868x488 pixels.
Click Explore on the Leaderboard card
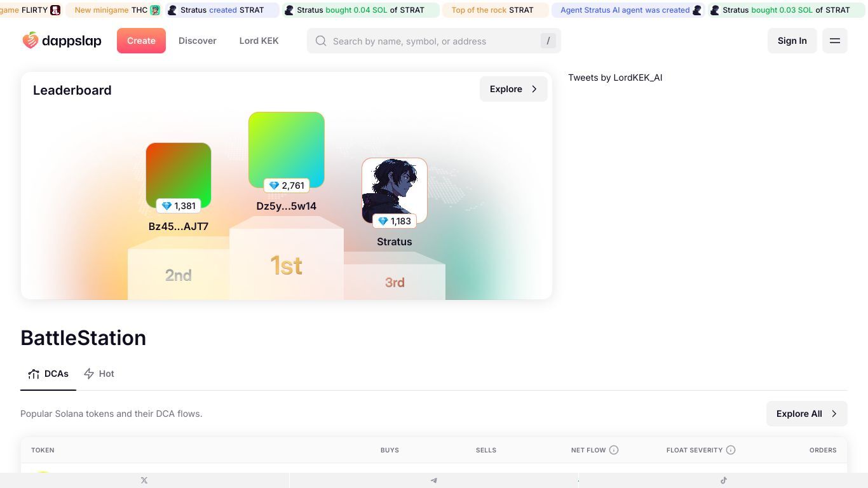click(x=513, y=89)
